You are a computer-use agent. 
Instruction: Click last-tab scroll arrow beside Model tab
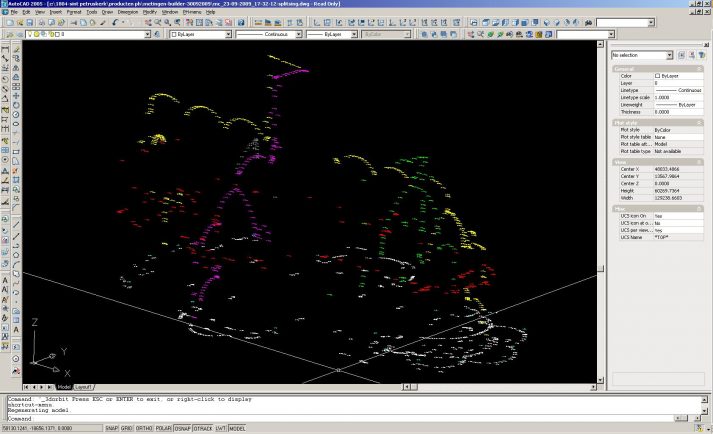pyautogui.click(x=50, y=387)
